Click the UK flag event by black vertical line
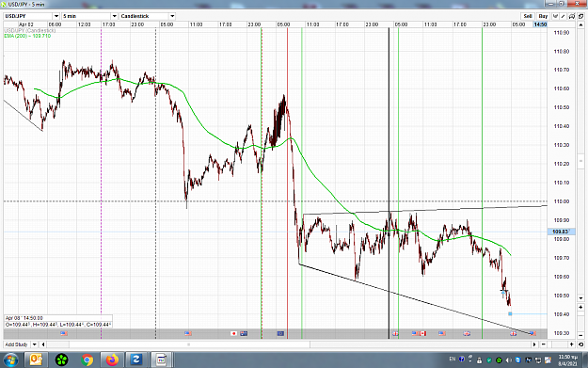The image size is (588, 368). 395,333
